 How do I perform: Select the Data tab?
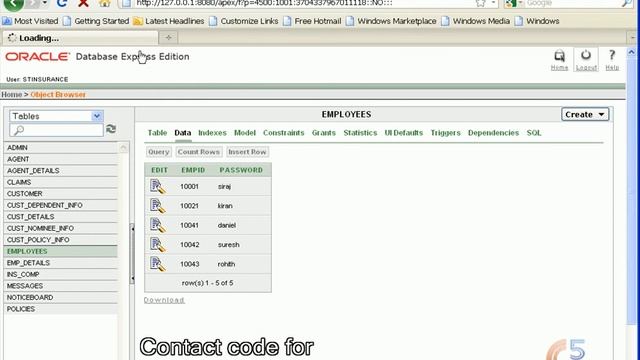[x=182, y=133]
